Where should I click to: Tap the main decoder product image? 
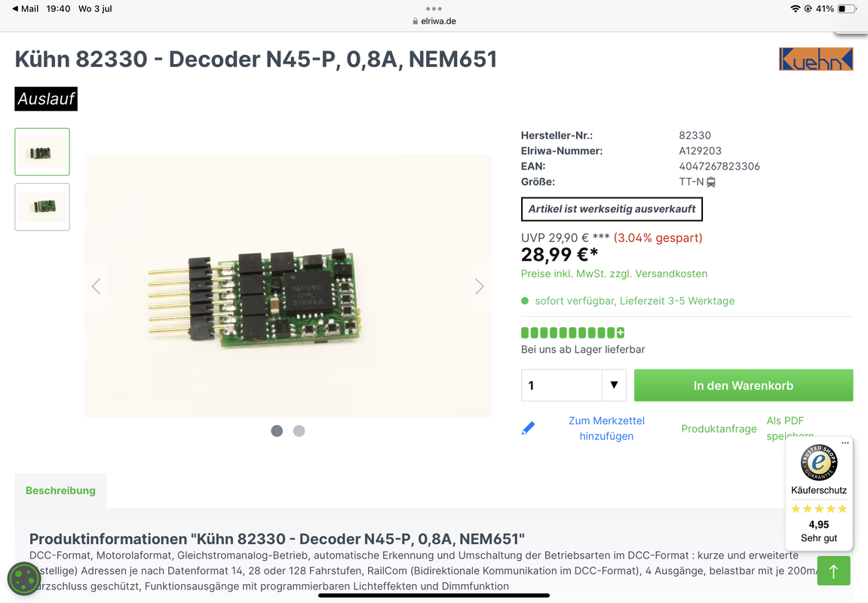tap(288, 286)
